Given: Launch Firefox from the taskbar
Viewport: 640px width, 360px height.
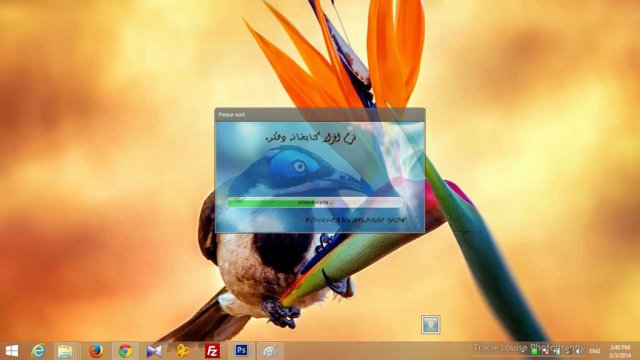Looking at the screenshot, I should point(96,351).
